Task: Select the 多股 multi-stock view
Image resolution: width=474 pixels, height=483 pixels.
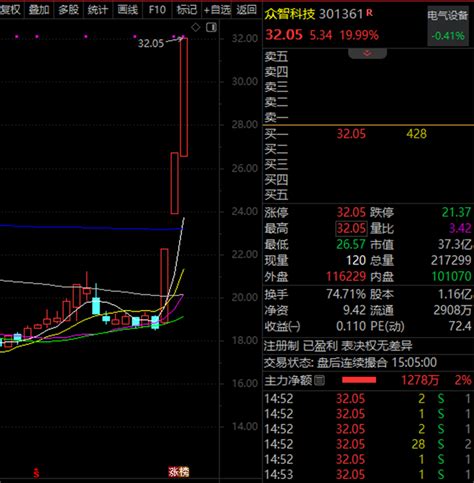Action: point(69,10)
